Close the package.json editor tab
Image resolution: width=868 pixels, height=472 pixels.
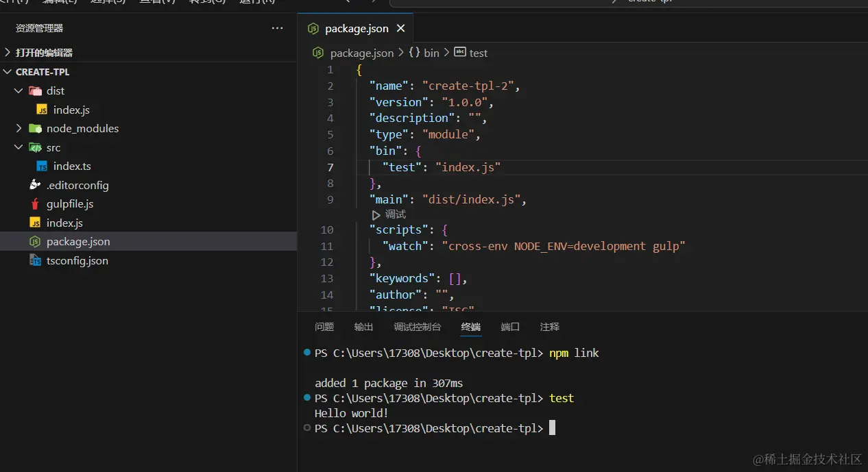(x=400, y=28)
